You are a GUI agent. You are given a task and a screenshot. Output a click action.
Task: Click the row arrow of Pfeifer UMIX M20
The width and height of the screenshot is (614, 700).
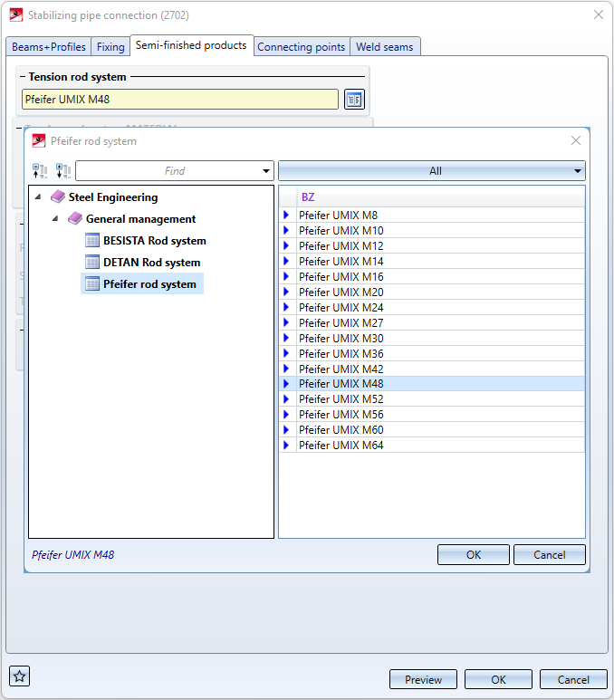click(x=287, y=292)
